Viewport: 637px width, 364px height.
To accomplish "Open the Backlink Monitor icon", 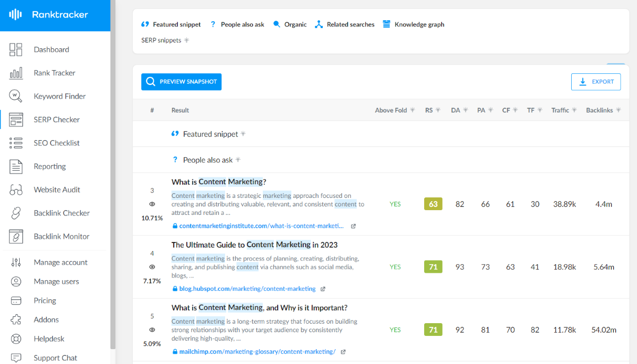I will 16,236.
